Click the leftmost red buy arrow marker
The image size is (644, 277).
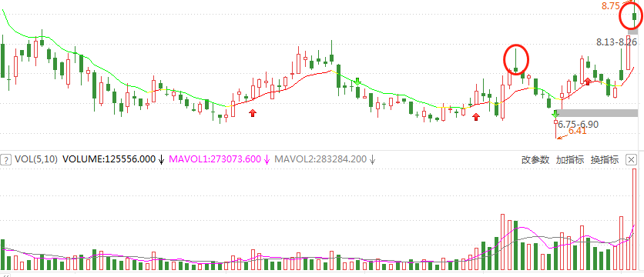252,113
